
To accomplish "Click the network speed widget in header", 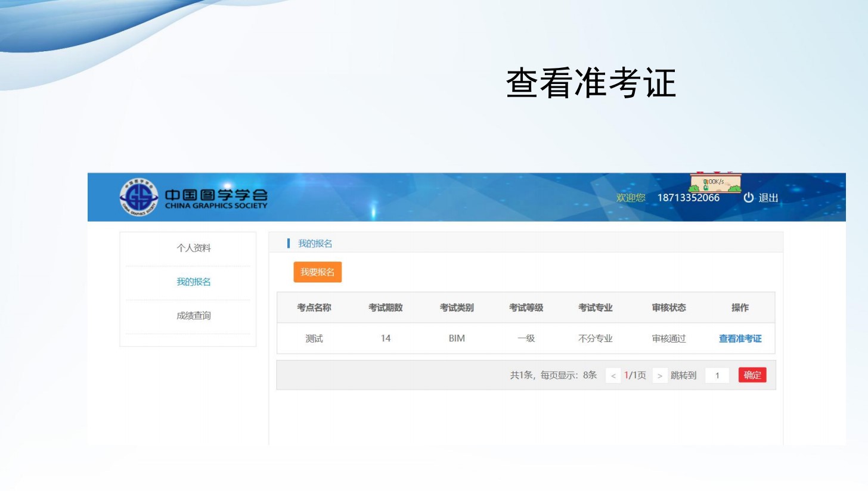I will [715, 183].
